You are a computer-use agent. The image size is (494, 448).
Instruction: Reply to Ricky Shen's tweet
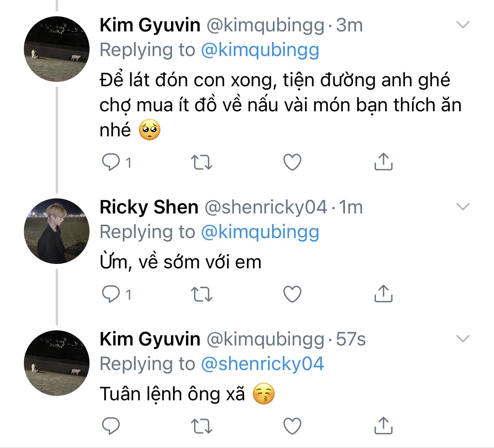pyautogui.click(x=111, y=294)
